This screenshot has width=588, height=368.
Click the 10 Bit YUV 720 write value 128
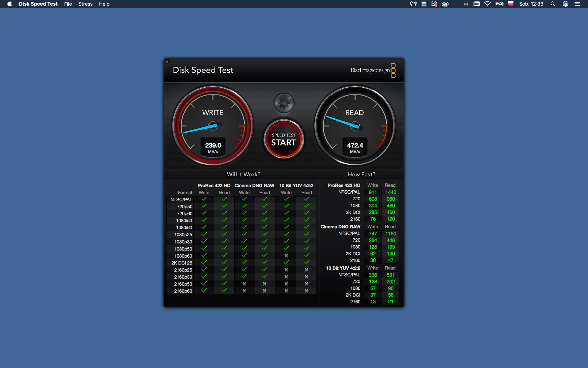[x=373, y=282]
